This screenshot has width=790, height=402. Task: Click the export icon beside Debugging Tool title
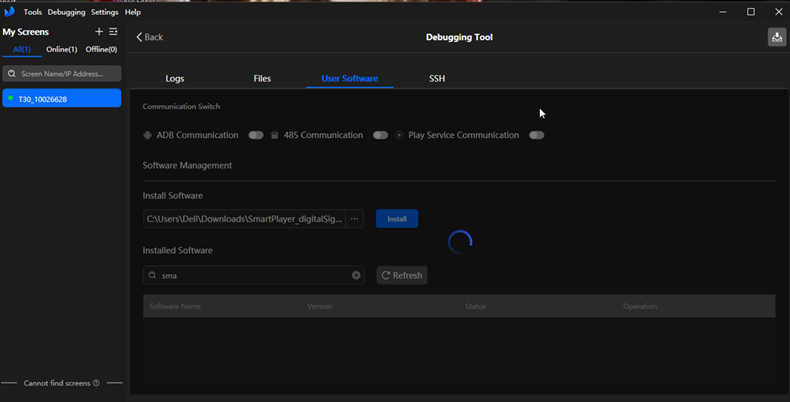[x=777, y=37]
